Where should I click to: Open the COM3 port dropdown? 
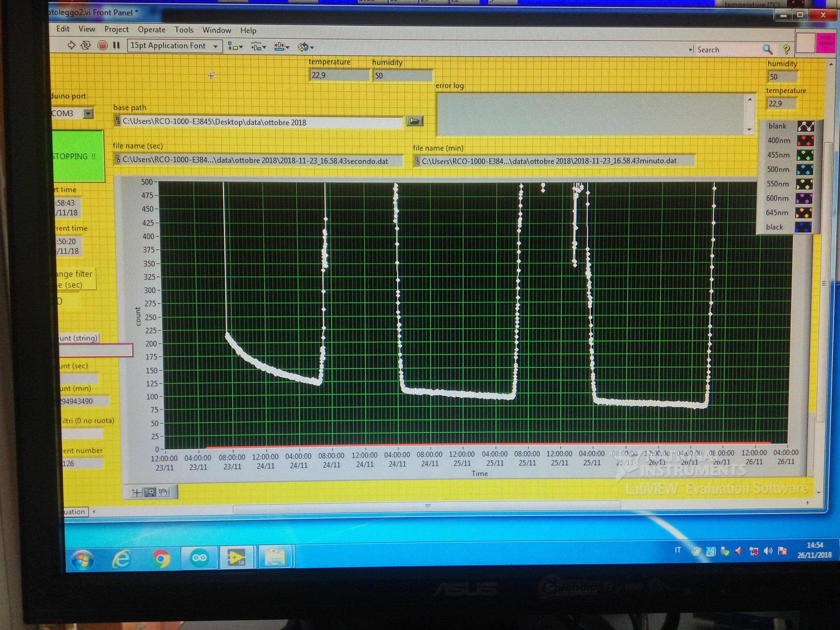click(88, 113)
